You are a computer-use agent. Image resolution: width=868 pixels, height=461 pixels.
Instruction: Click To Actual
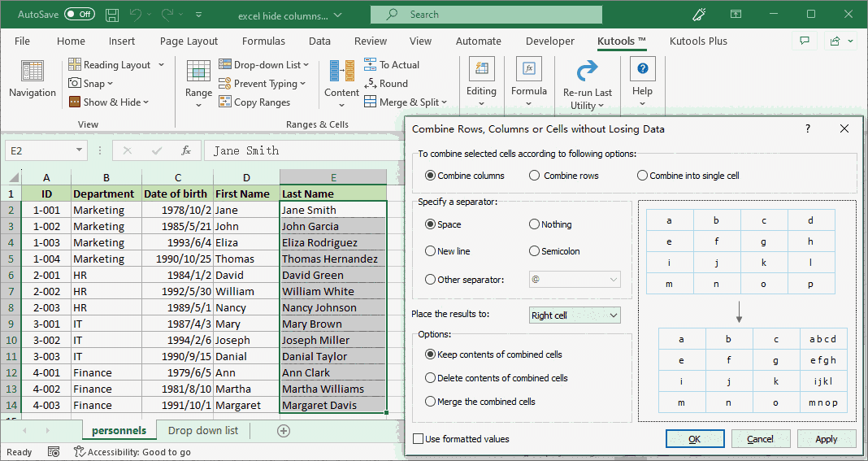coord(392,65)
